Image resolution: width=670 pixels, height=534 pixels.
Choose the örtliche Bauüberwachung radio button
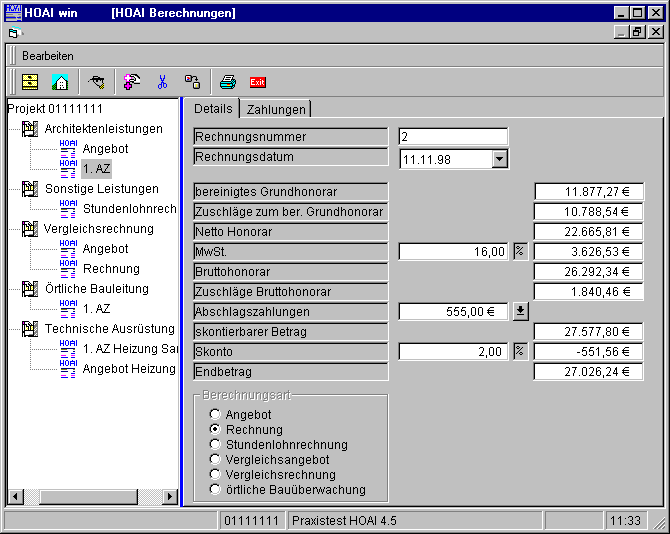point(214,490)
